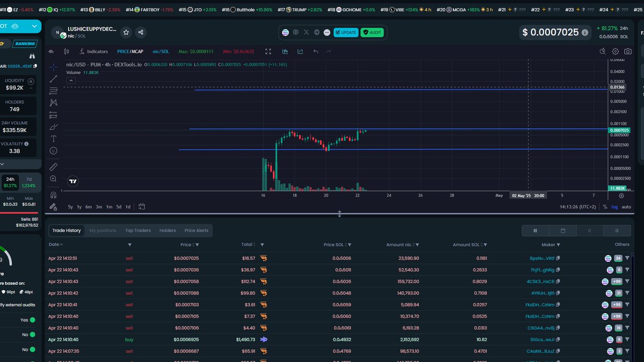Image resolution: width=644 pixels, height=362 pixels.
Task: Select the trend line drawing tool
Action: pos(53,79)
